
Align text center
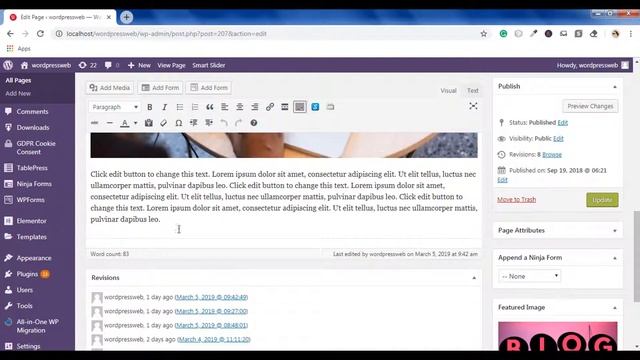[x=240, y=107]
